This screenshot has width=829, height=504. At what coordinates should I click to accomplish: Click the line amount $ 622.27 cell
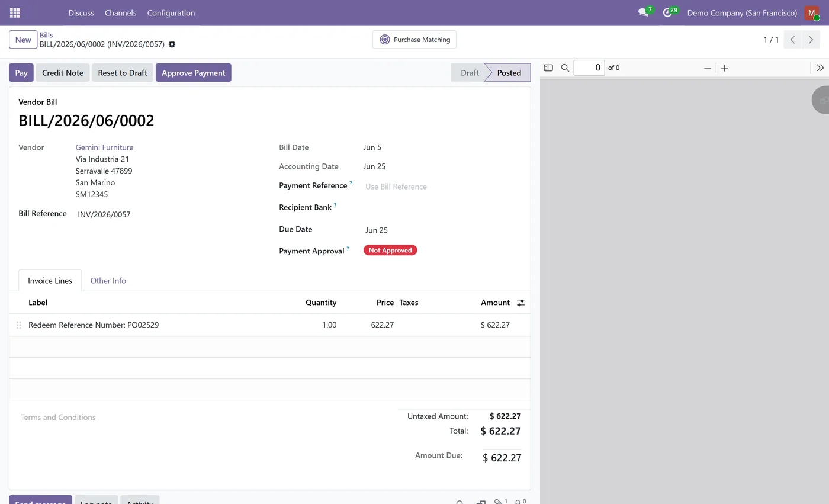(495, 325)
